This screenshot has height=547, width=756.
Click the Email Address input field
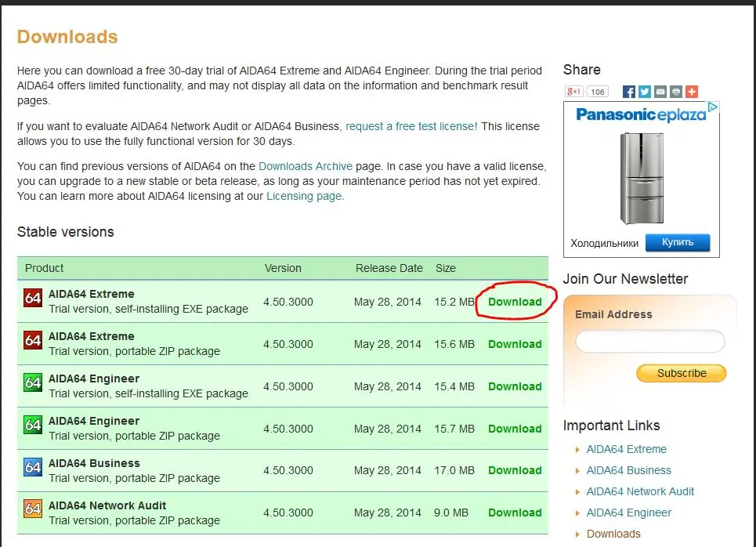click(x=650, y=342)
